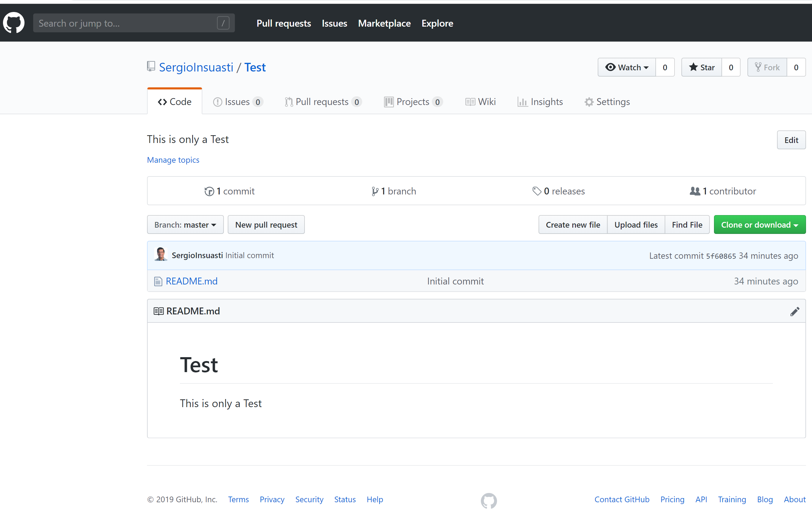
Task: Click the Manage topics link
Action: (173, 160)
